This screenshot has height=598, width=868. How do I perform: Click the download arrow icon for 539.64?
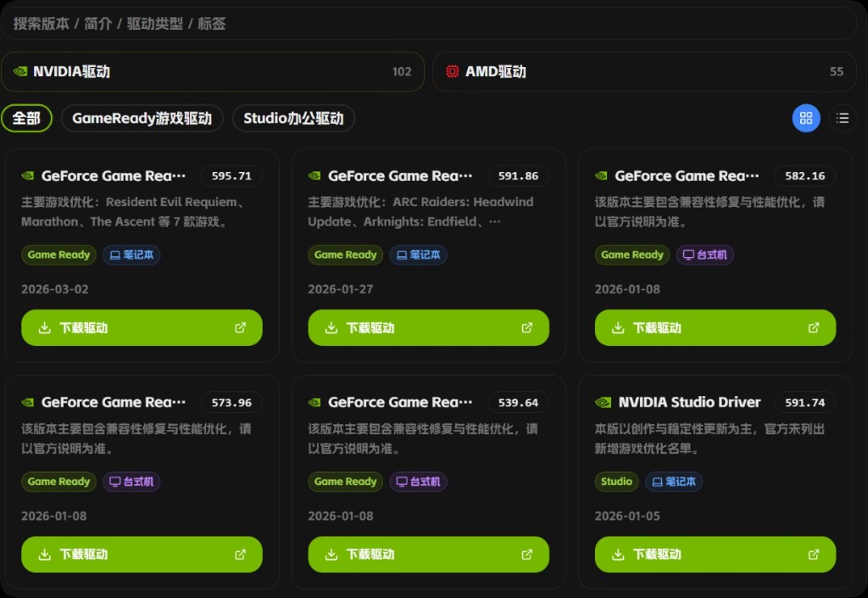pyautogui.click(x=331, y=554)
